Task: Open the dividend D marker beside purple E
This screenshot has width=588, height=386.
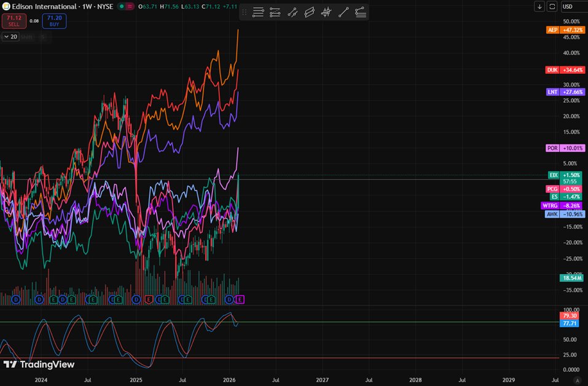Action: point(229,299)
